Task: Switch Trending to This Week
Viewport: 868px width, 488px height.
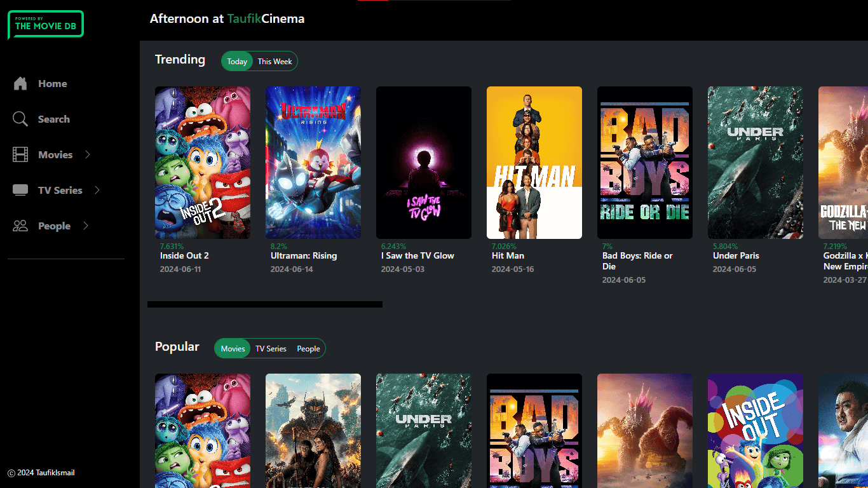Action: 275,61
